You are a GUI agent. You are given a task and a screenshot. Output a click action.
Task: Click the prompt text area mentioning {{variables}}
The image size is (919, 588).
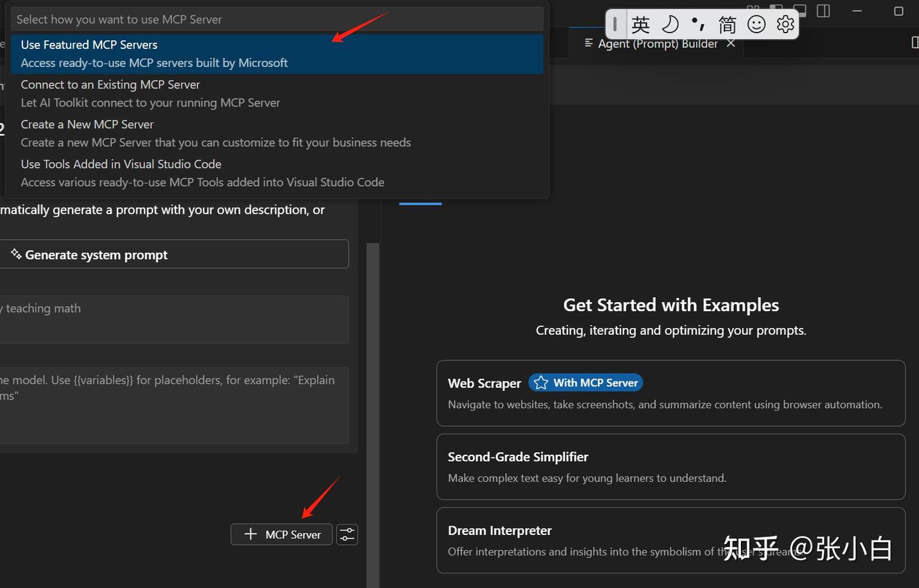(174, 406)
